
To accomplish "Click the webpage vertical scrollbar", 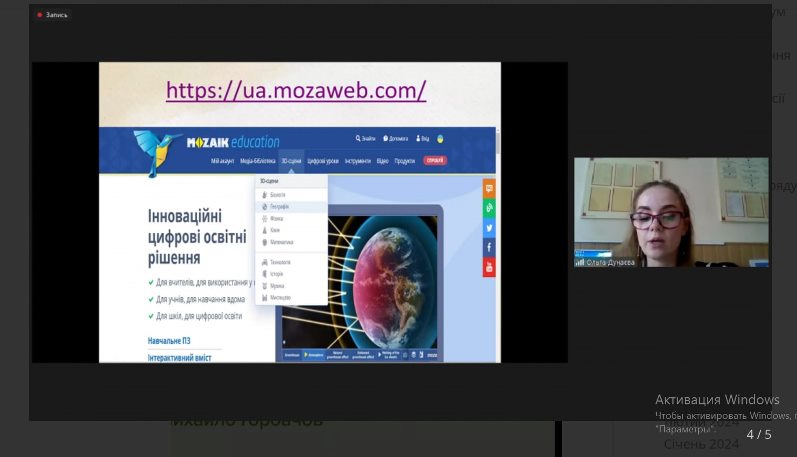I will [x=498, y=244].
